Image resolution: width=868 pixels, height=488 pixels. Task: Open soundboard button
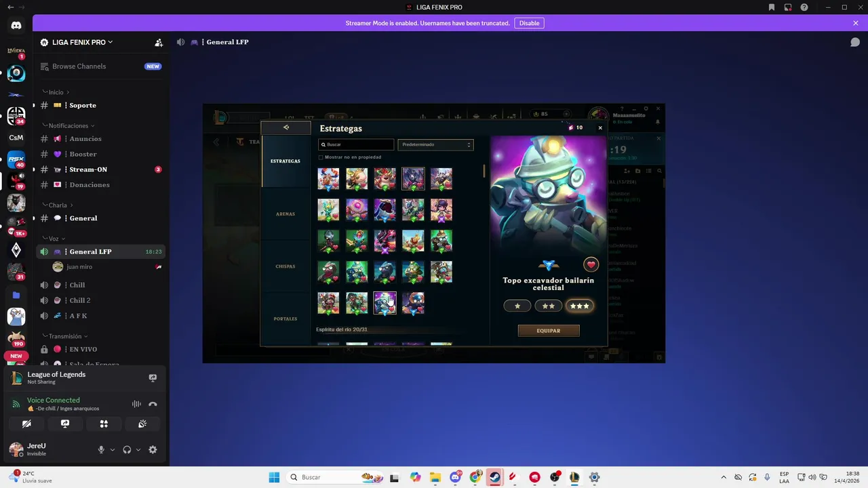coord(142,424)
